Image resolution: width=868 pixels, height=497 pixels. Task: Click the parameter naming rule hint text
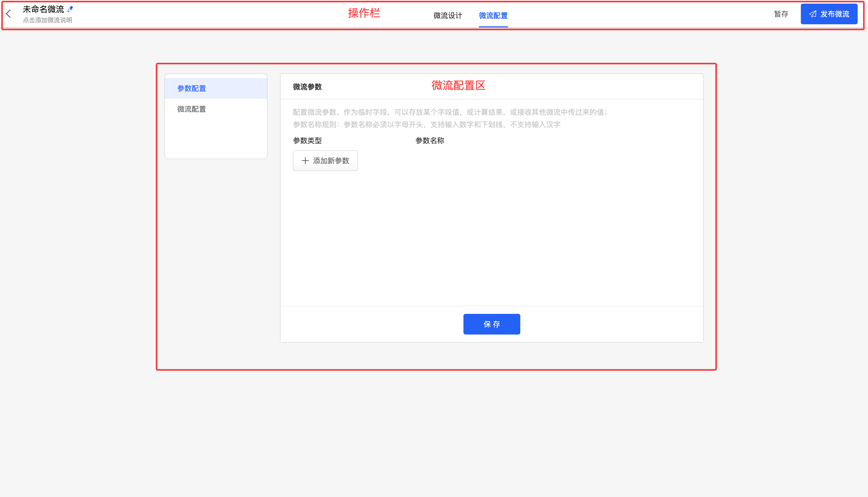coord(426,125)
